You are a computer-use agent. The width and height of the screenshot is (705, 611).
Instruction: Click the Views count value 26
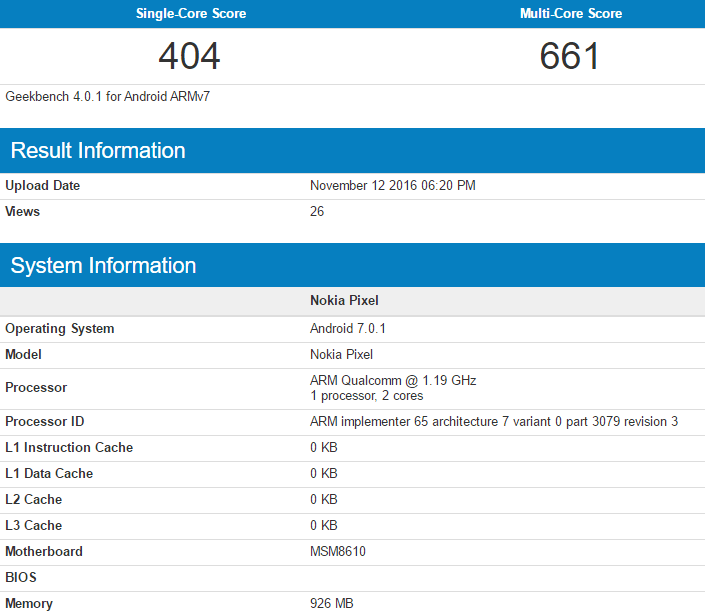click(317, 212)
